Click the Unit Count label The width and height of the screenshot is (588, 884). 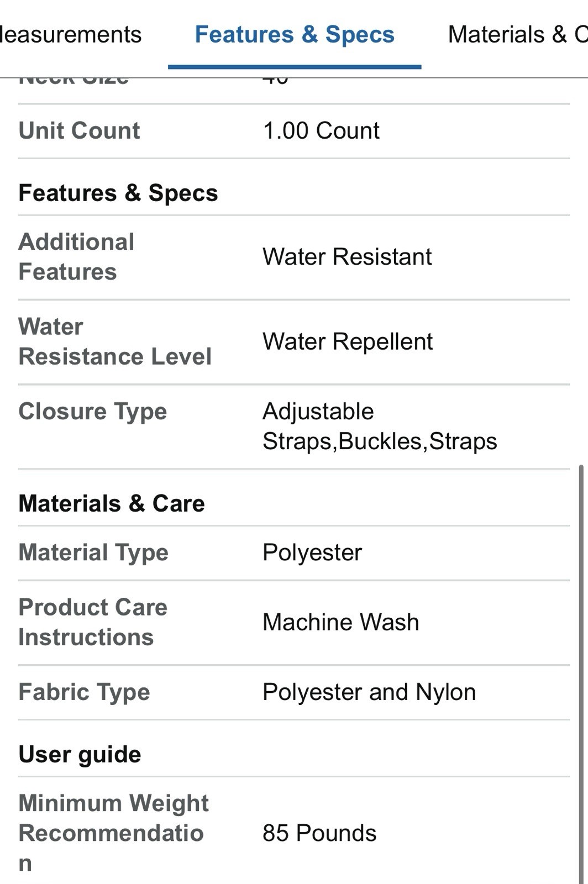(80, 131)
